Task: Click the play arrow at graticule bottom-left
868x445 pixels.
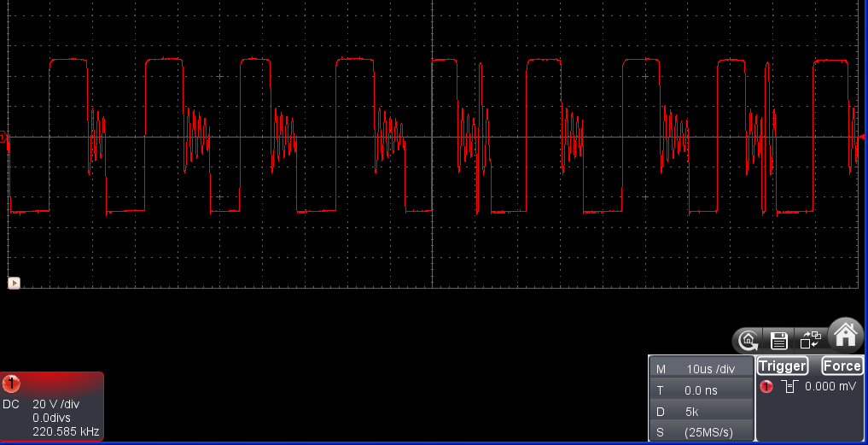Action: 14,284
